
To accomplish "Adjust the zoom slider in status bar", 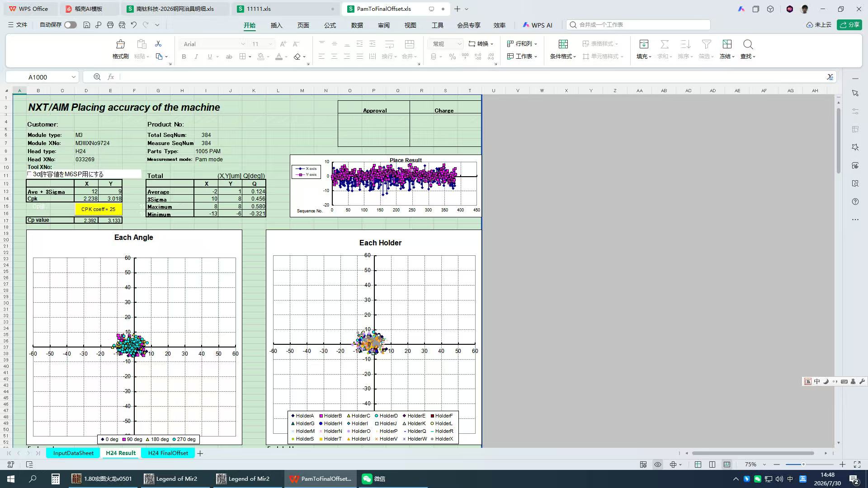I will click(803, 465).
